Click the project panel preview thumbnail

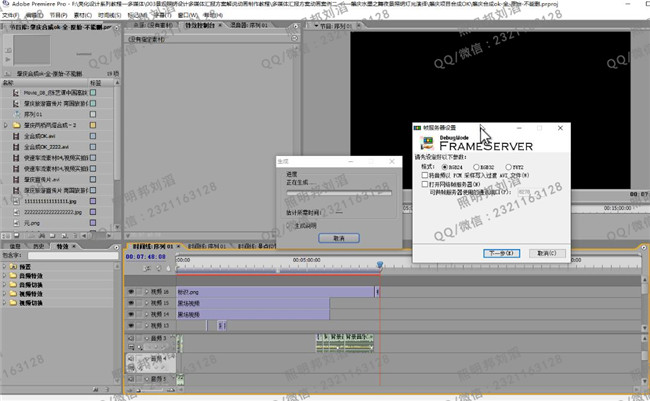(32, 50)
